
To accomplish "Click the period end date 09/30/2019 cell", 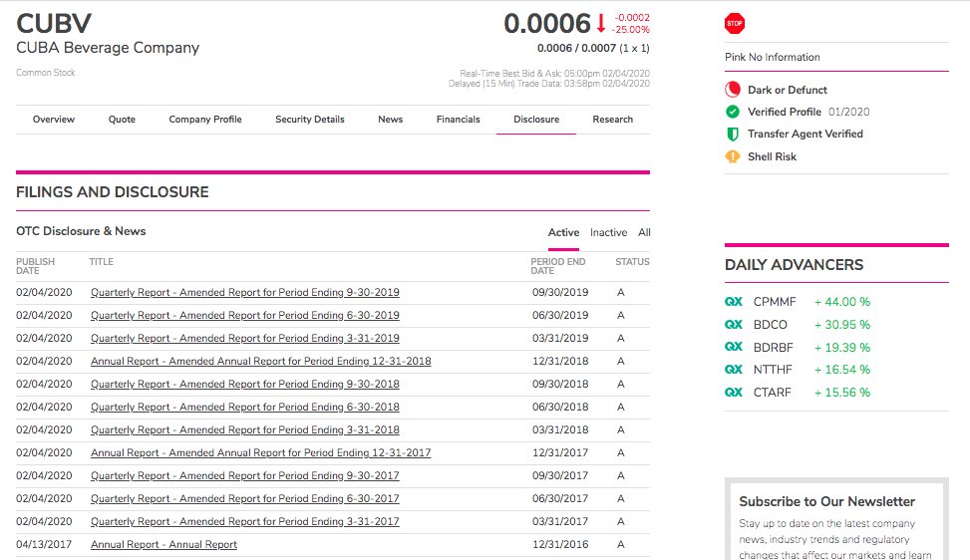I will point(560,292).
